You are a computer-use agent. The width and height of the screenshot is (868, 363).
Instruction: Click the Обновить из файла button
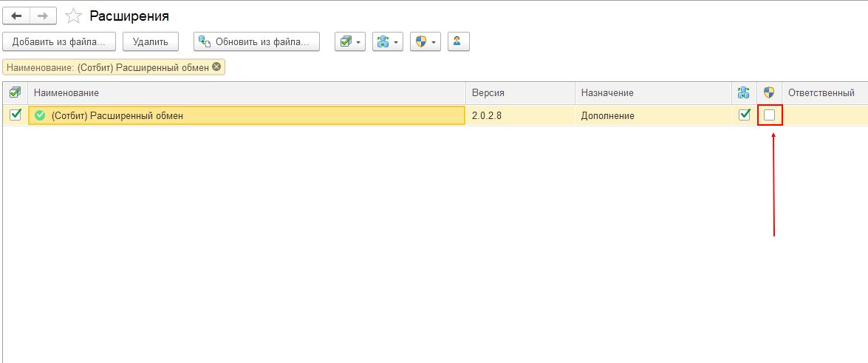tap(256, 42)
